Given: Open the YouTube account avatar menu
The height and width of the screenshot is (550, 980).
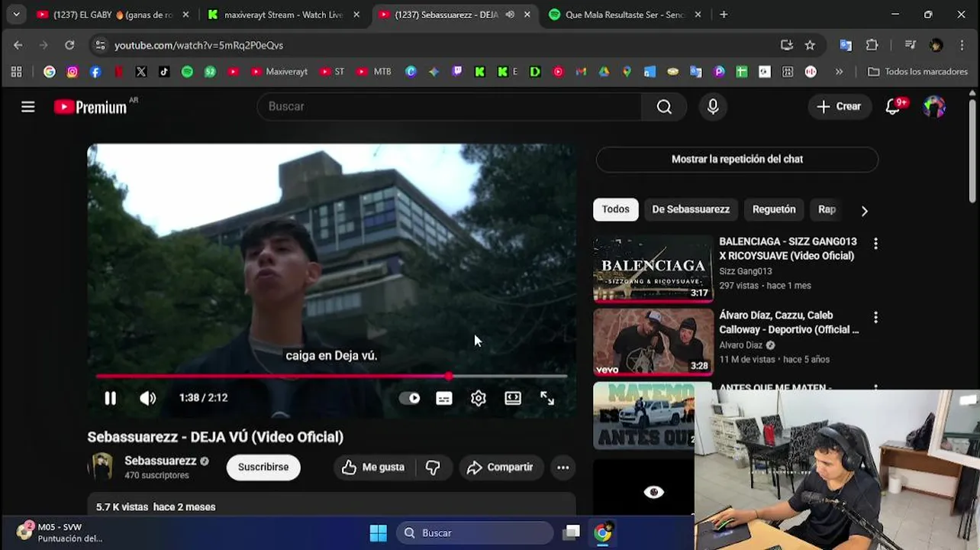Looking at the screenshot, I should (x=934, y=107).
